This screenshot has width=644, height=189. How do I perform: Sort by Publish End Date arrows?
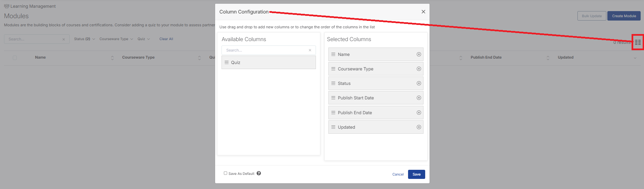[x=548, y=58]
